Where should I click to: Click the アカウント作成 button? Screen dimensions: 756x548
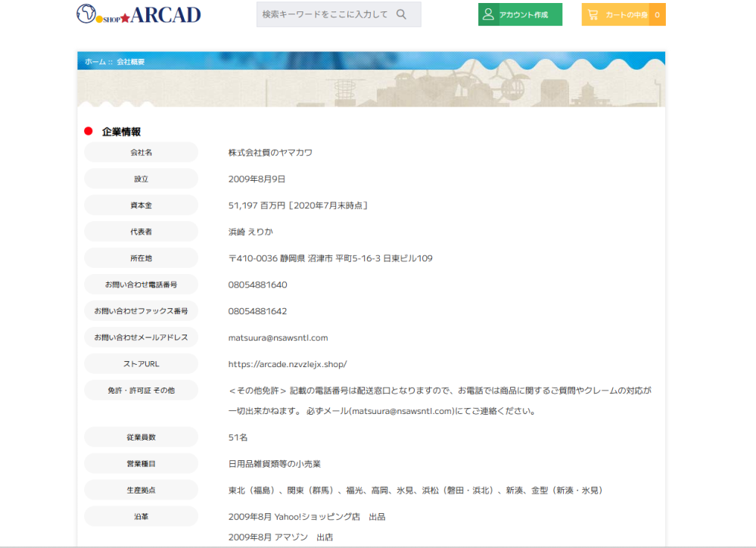tap(520, 14)
